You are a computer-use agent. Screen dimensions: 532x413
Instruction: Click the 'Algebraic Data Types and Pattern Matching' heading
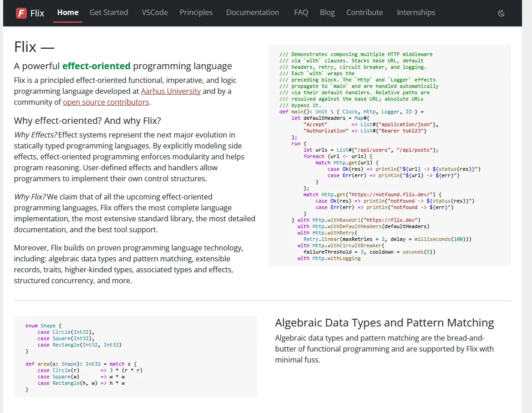pos(385,322)
